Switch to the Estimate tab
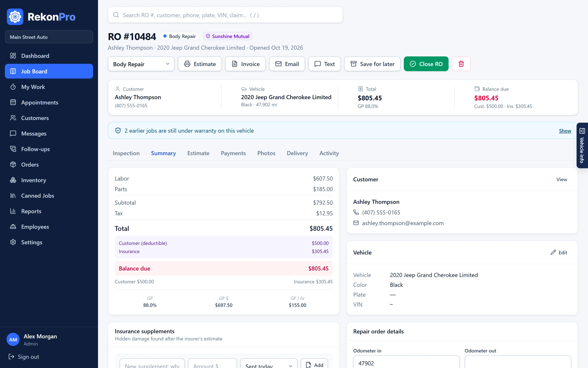This screenshot has width=588, height=368. [x=198, y=153]
